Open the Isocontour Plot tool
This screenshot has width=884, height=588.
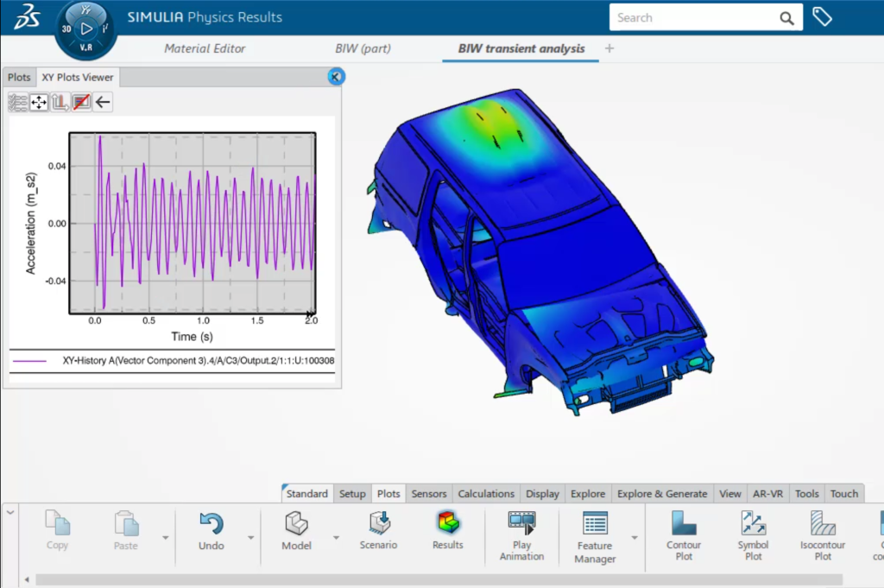[x=823, y=523]
